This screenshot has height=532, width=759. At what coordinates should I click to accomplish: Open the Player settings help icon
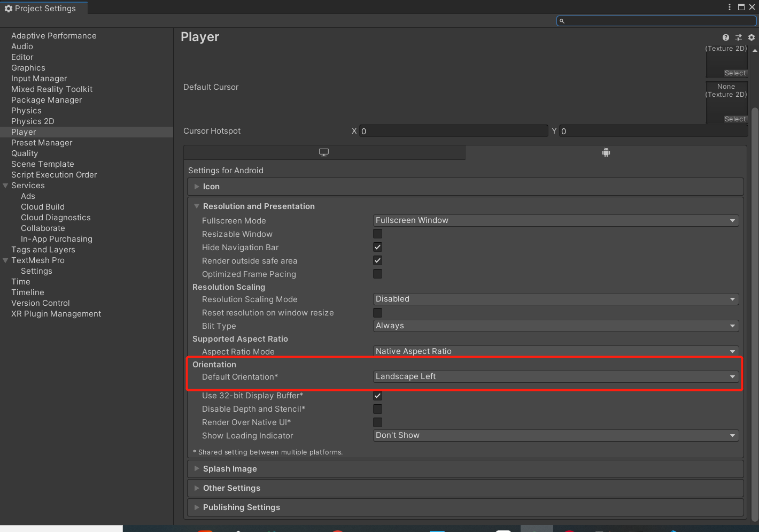pyautogui.click(x=725, y=37)
